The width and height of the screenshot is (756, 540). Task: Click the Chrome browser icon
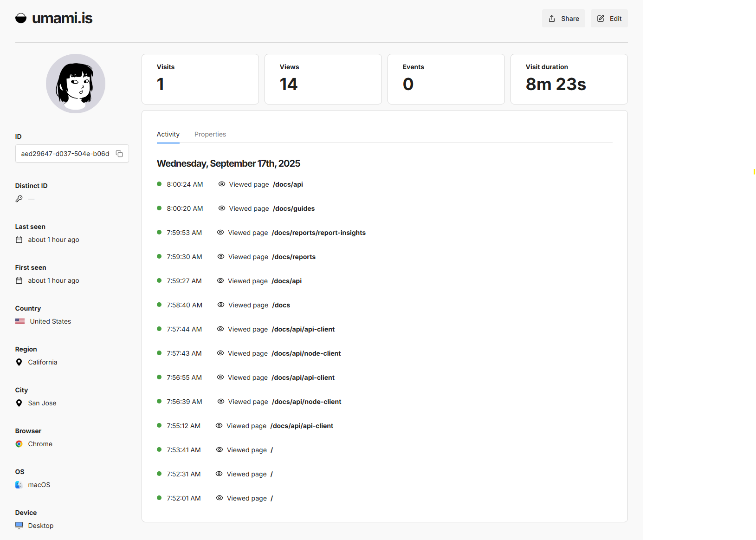(19, 444)
